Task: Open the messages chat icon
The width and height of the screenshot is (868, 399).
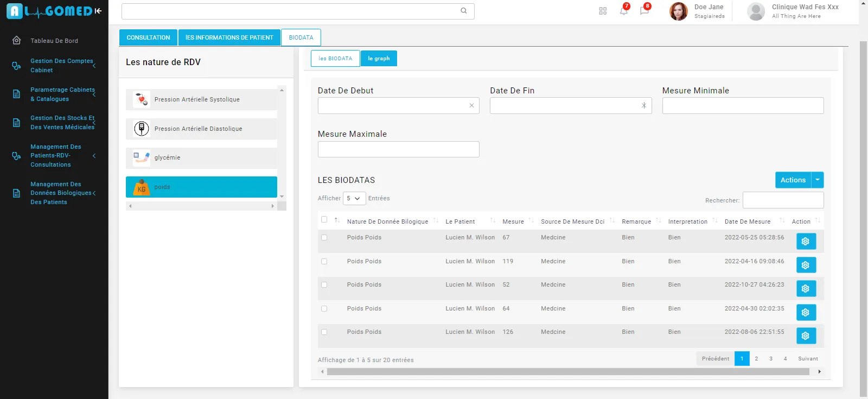Action: coord(644,11)
